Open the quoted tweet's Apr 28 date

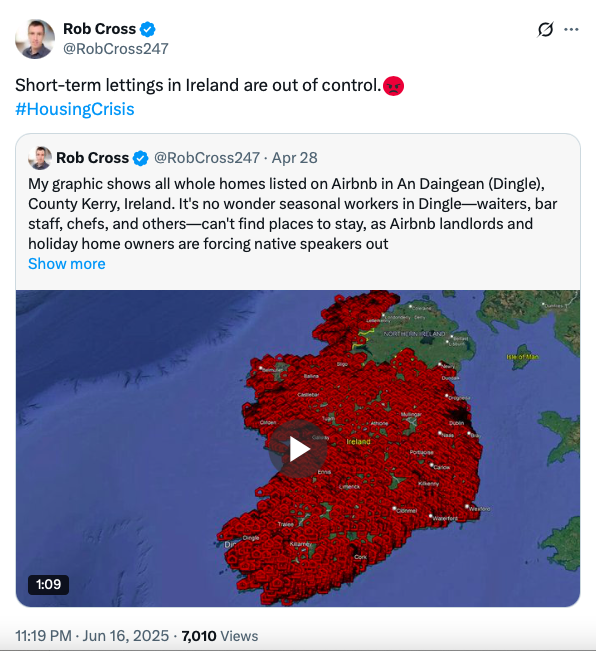pyautogui.click(x=295, y=158)
